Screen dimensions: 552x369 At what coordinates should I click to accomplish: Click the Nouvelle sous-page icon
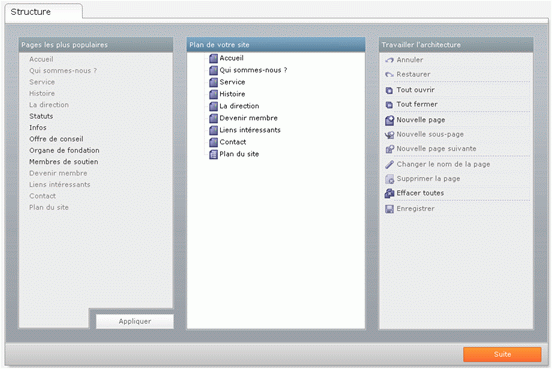click(x=389, y=135)
